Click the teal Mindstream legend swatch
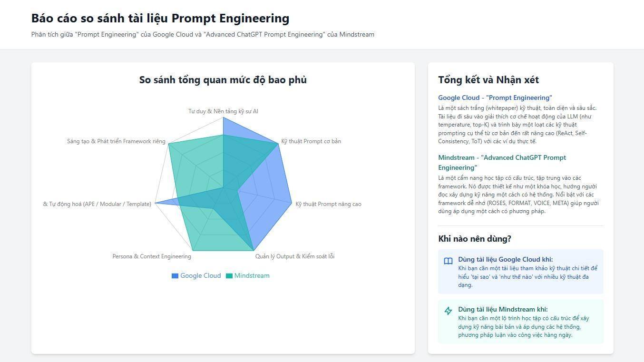Image resolution: width=644 pixels, height=362 pixels. tap(229, 276)
